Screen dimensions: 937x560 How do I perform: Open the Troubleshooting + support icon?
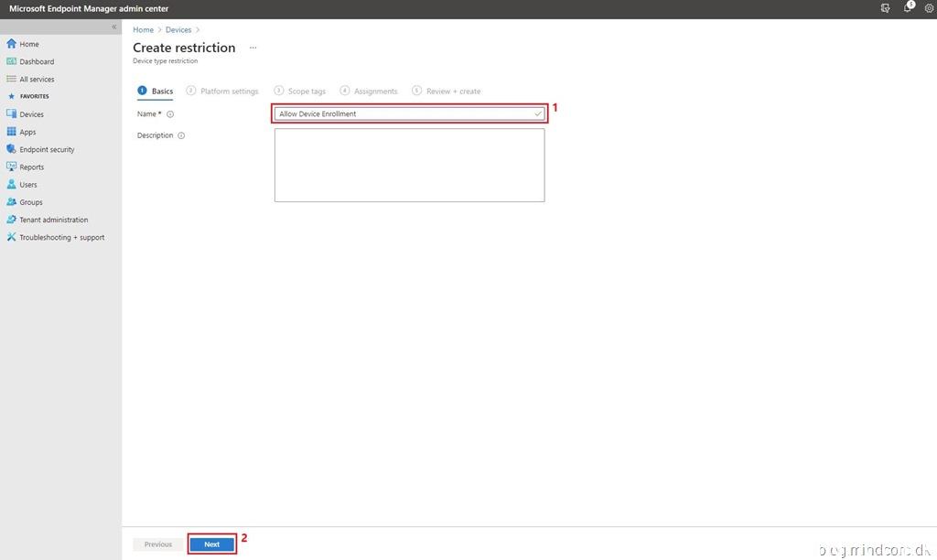pos(12,237)
